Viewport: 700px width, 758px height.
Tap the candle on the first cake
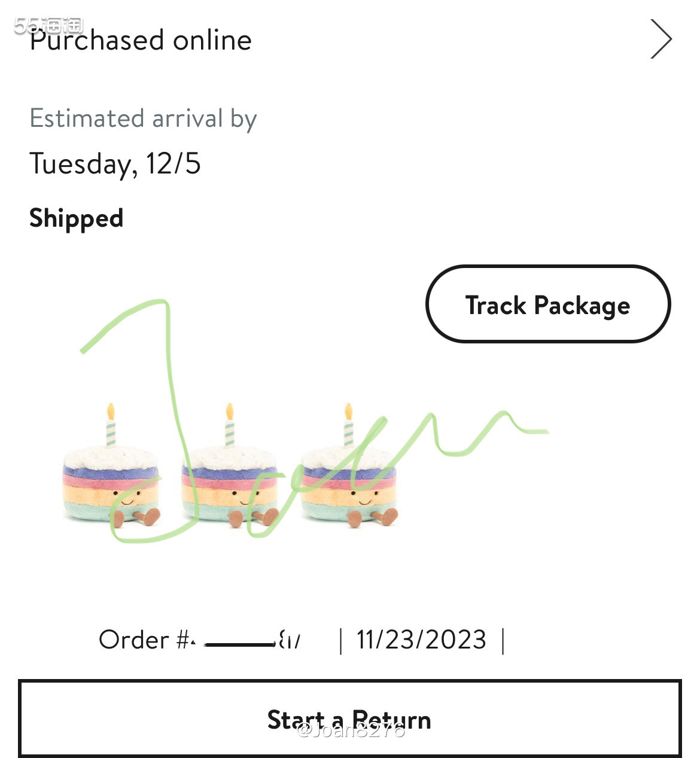[111, 425]
